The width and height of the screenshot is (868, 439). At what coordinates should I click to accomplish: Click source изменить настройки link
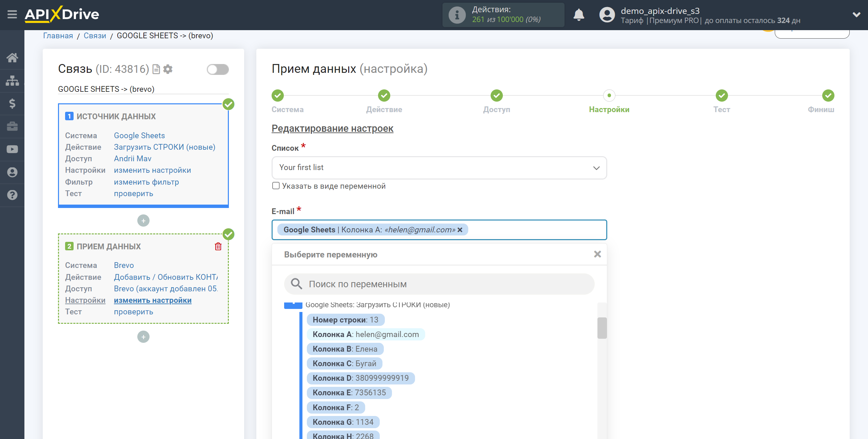tap(153, 170)
